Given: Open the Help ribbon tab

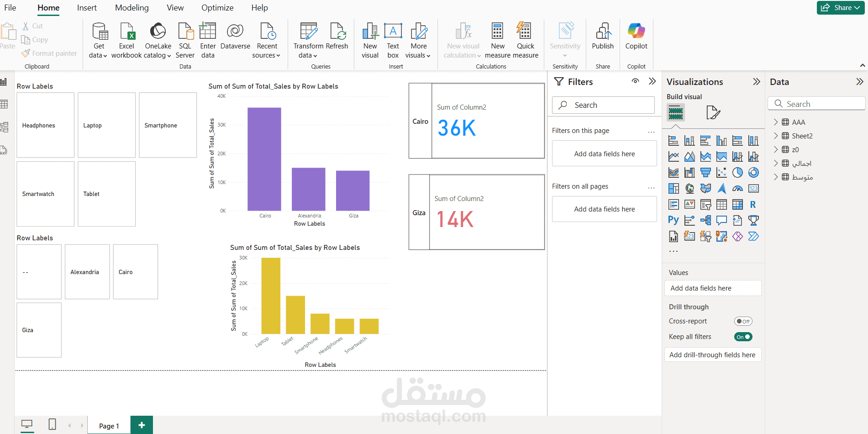Looking at the screenshot, I should pyautogui.click(x=259, y=8).
